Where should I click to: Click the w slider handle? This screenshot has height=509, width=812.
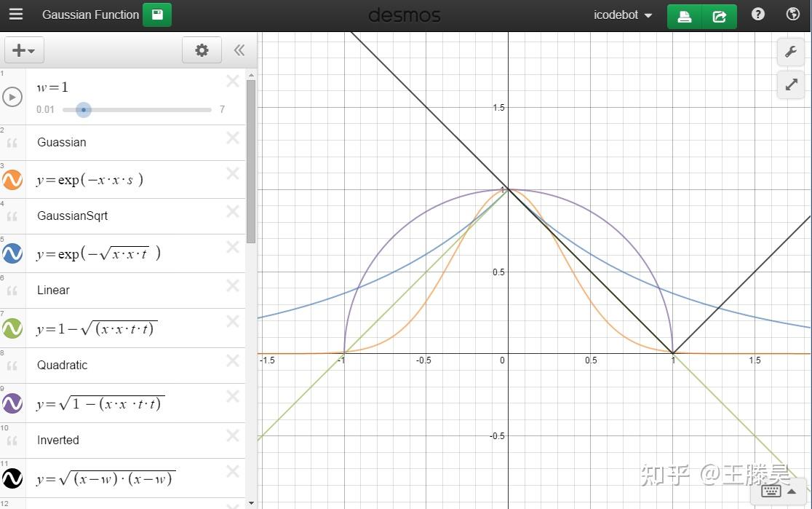[84, 110]
